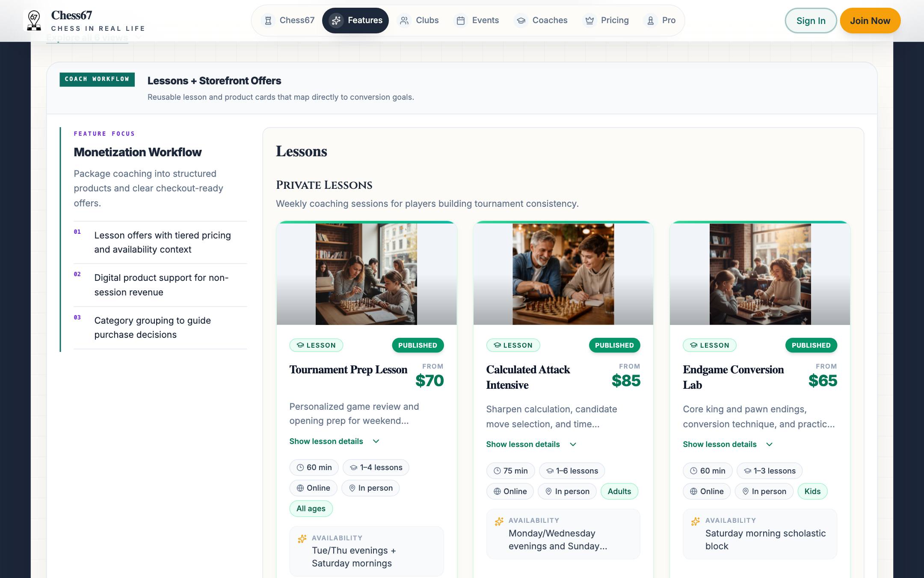Open the Calculated Attack Intensive photo
The image size is (924, 578).
point(563,274)
